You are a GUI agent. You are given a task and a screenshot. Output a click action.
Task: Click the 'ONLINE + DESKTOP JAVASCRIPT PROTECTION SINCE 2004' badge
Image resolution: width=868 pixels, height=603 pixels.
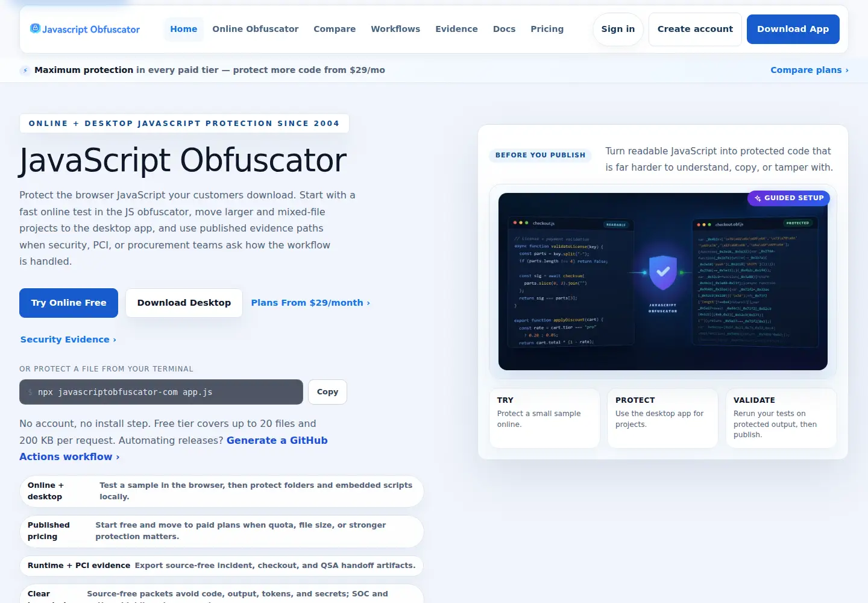click(184, 124)
